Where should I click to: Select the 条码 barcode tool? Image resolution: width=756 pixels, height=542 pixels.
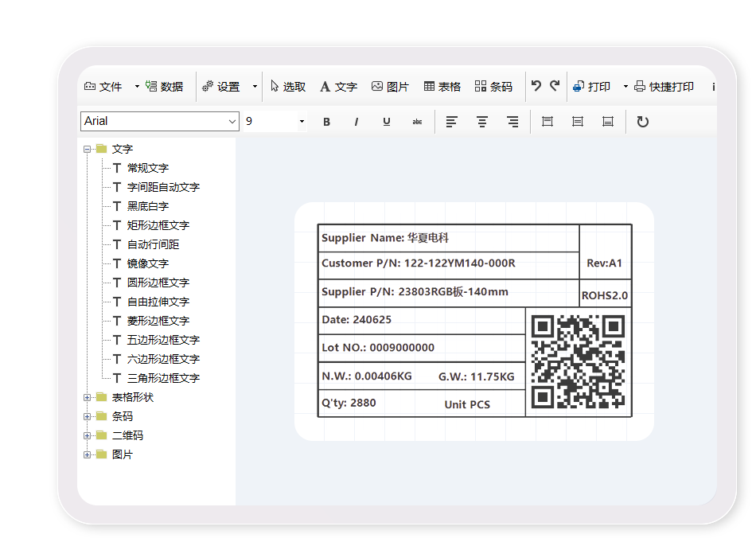[493, 87]
